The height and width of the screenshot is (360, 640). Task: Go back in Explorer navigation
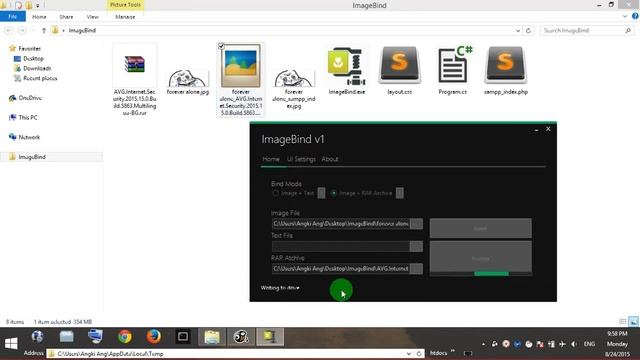pos(9,31)
